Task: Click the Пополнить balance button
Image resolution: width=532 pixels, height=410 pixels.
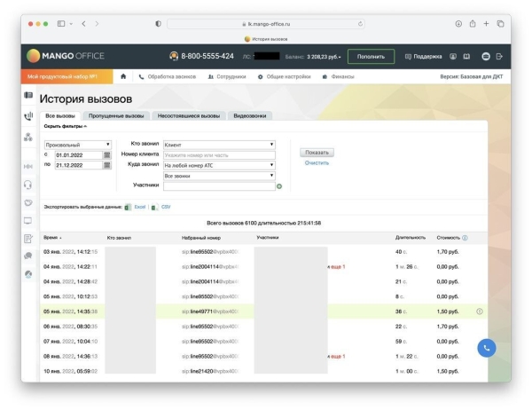Action: 371,56
